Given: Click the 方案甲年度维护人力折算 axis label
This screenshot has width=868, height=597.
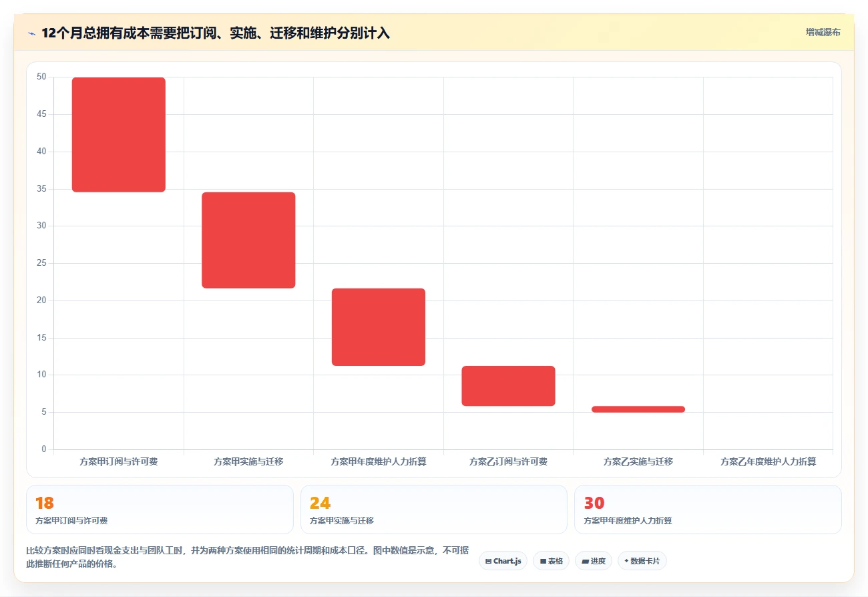Looking at the screenshot, I should click(379, 461).
